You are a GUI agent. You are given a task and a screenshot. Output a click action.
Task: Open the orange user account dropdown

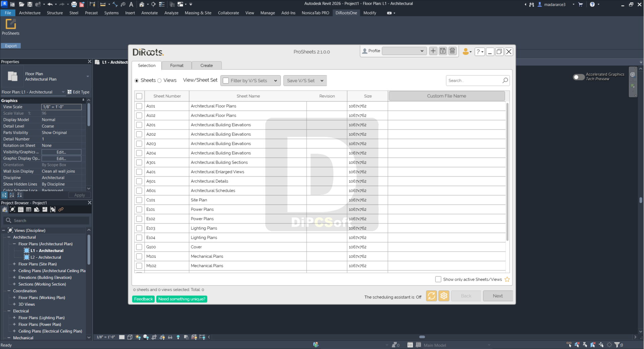(467, 51)
